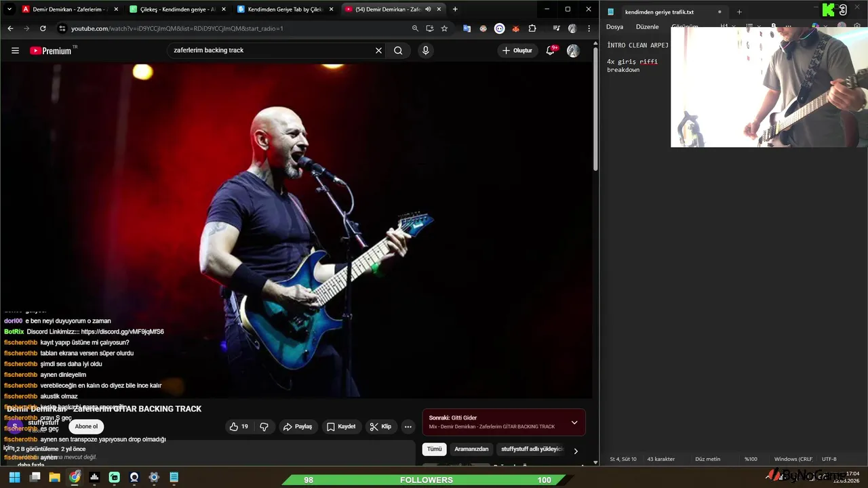Click the Kaydet save button
This screenshot has width=868, height=488.
tap(340, 426)
